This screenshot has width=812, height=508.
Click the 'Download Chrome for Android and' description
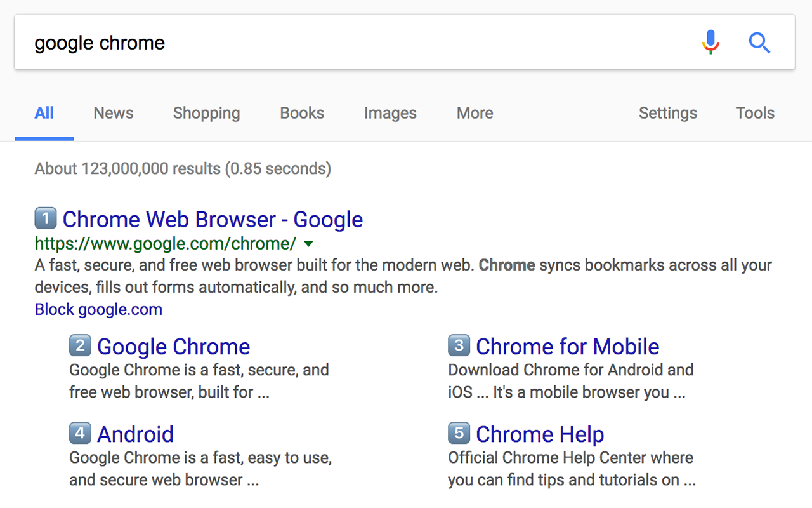pyautogui.click(x=570, y=381)
